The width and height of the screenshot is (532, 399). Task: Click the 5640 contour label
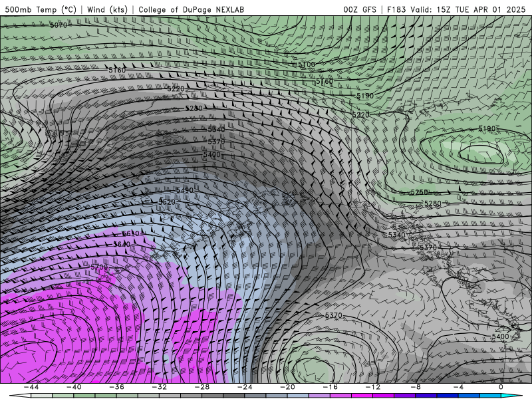[122, 244]
